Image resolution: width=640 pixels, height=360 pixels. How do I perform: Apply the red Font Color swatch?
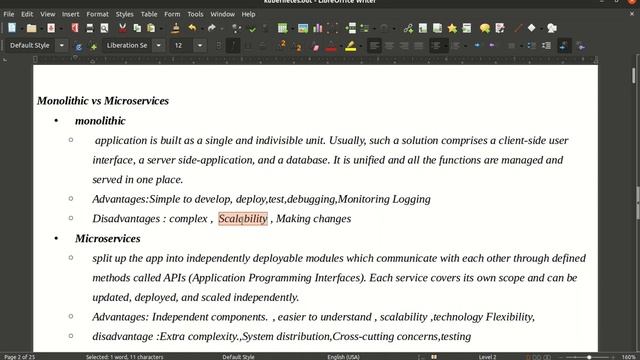331,46
